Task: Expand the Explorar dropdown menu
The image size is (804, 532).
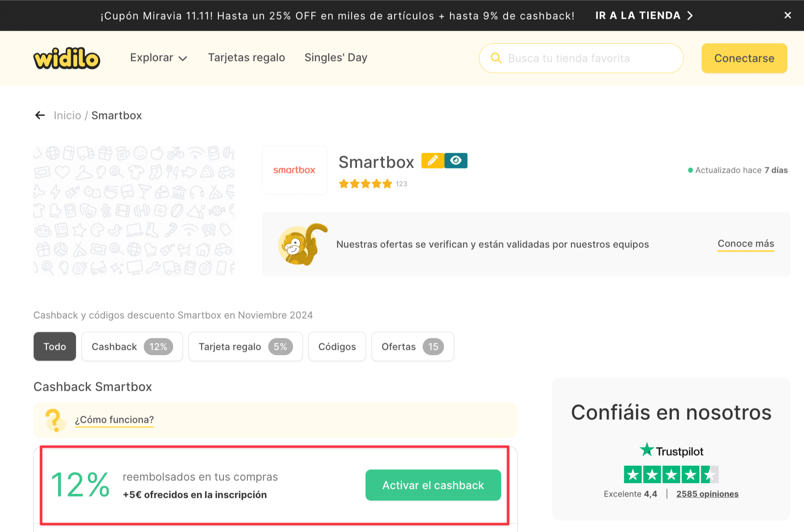Action: [158, 58]
